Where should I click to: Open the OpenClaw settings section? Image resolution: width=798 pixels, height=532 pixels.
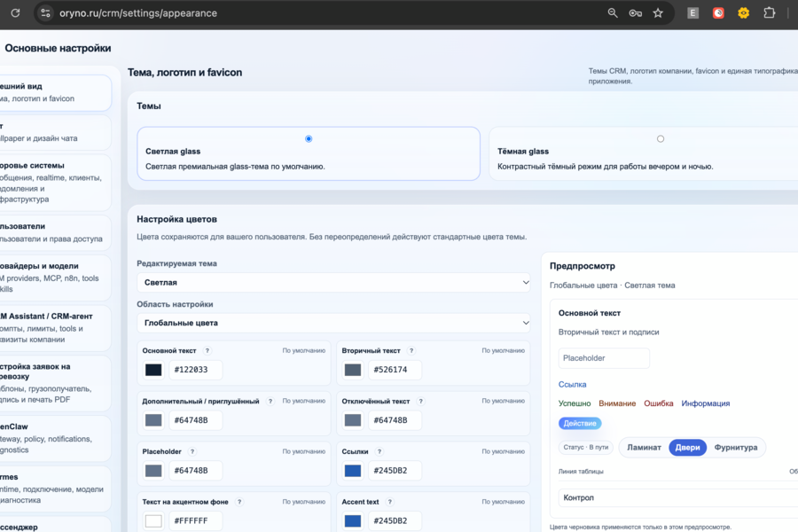55,438
